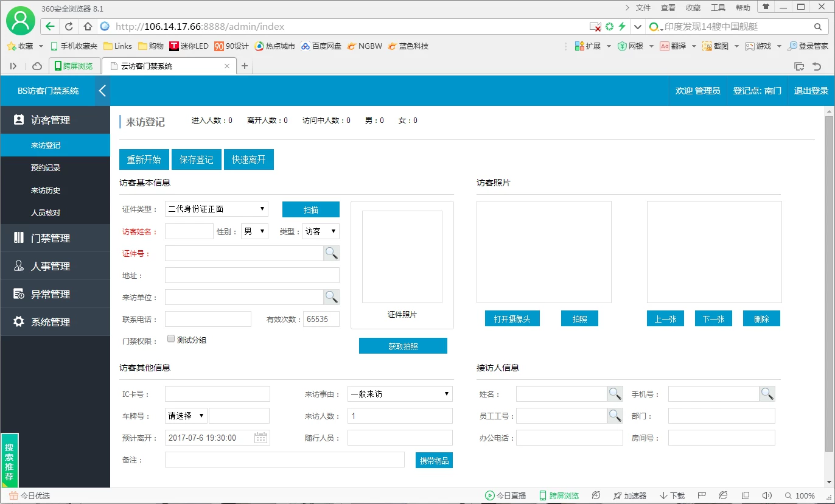Search host by 手机号 magnifier icon
Viewport: 835px width, 504px height.
(767, 394)
